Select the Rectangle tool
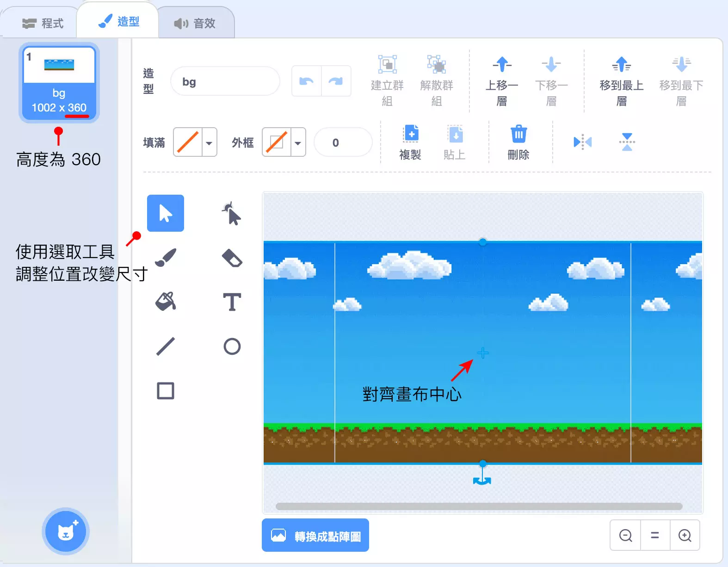The image size is (728, 567). [165, 391]
